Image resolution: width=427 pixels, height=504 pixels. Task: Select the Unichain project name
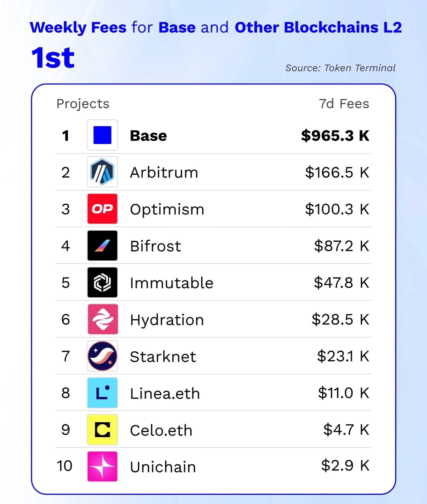pyautogui.click(x=163, y=467)
